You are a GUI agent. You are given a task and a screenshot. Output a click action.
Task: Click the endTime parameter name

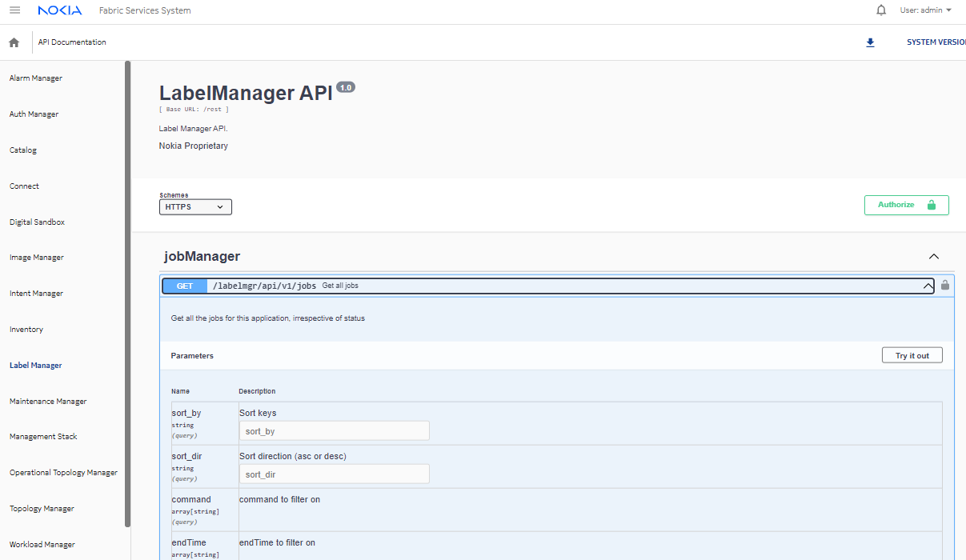point(189,543)
